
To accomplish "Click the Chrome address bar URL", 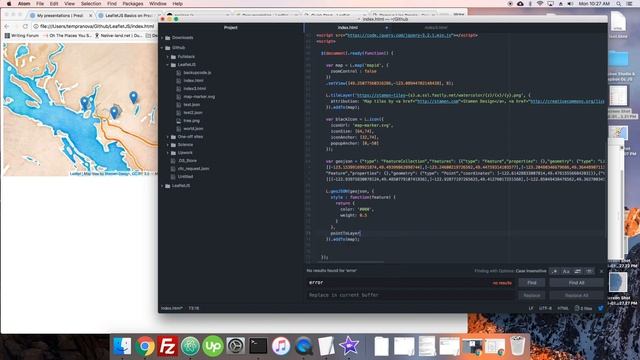I will (x=97, y=26).
